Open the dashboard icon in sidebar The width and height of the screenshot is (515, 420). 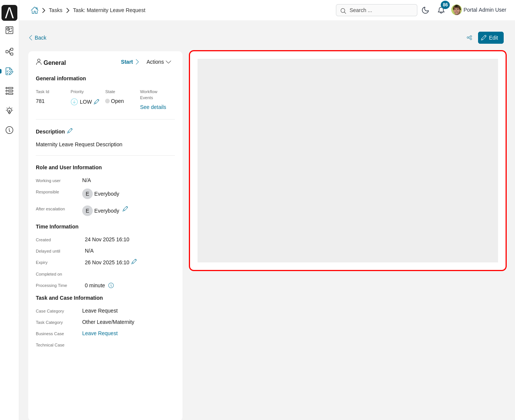click(9, 30)
